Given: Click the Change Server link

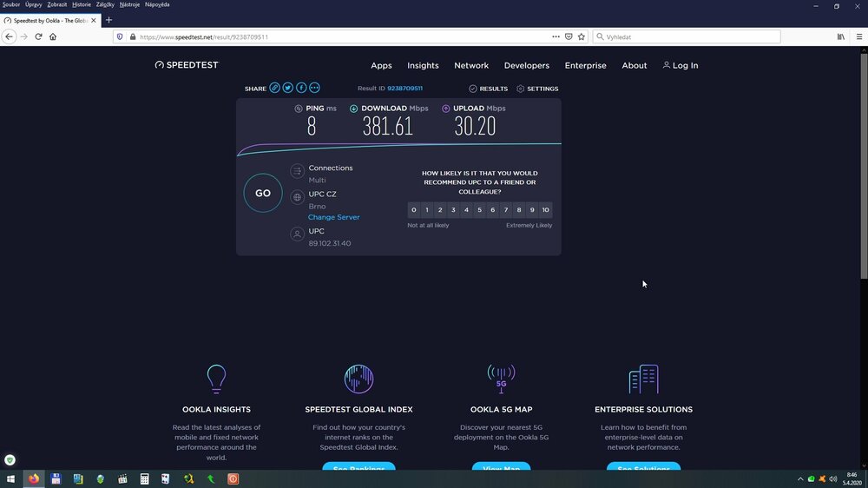Looking at the screenshot, I should tap(333, 217).
